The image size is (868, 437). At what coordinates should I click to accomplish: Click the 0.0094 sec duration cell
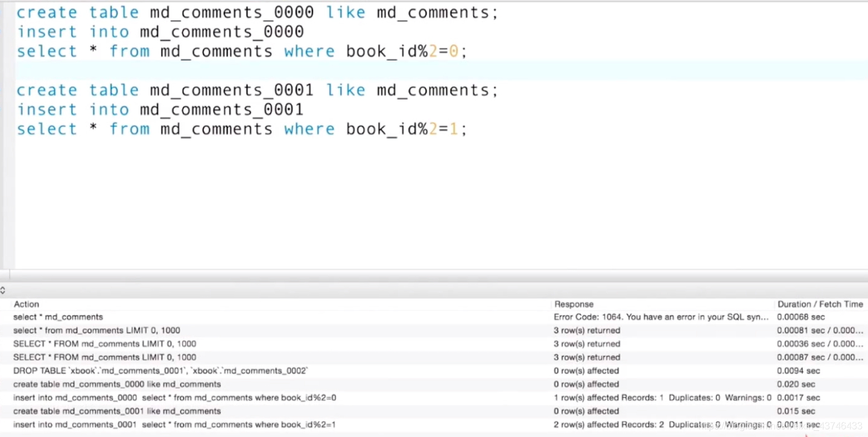click(799, 371)
